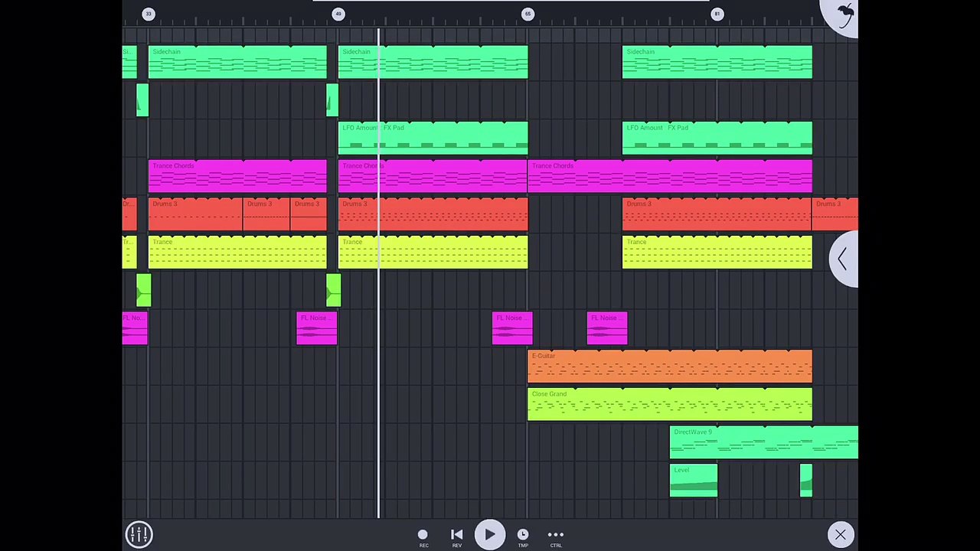Select the Level automation clip
Screen dimensions: 980x551
(694, 481)
